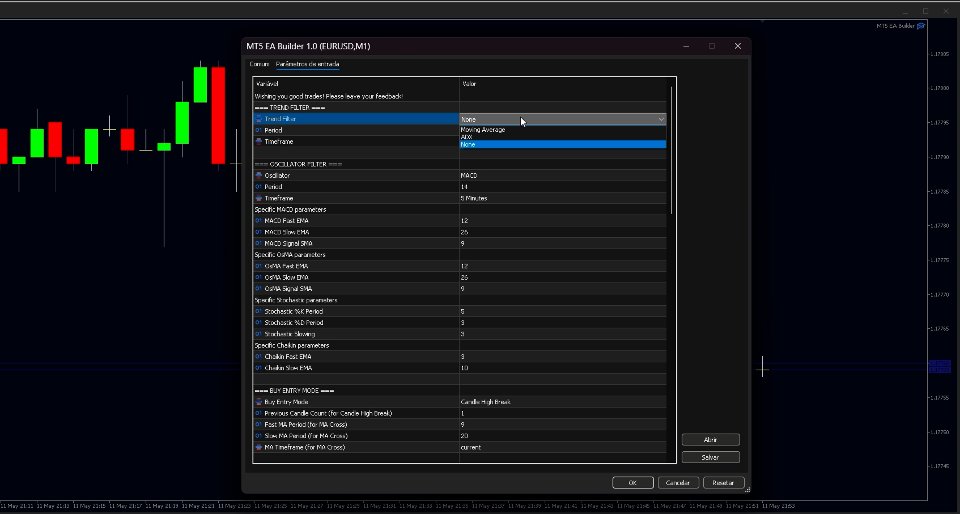Select the 'Specific Stochastic parameters' row
Viewport: 960px width, 514px height.
(x=460, y=300)
